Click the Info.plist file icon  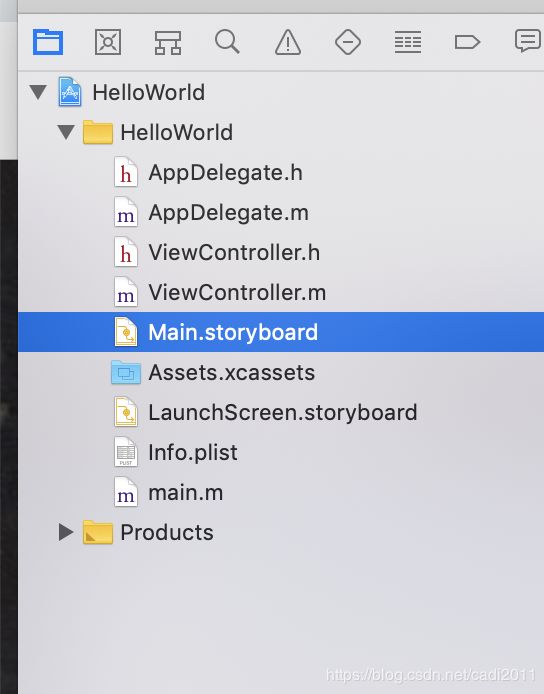coord(126,452)
